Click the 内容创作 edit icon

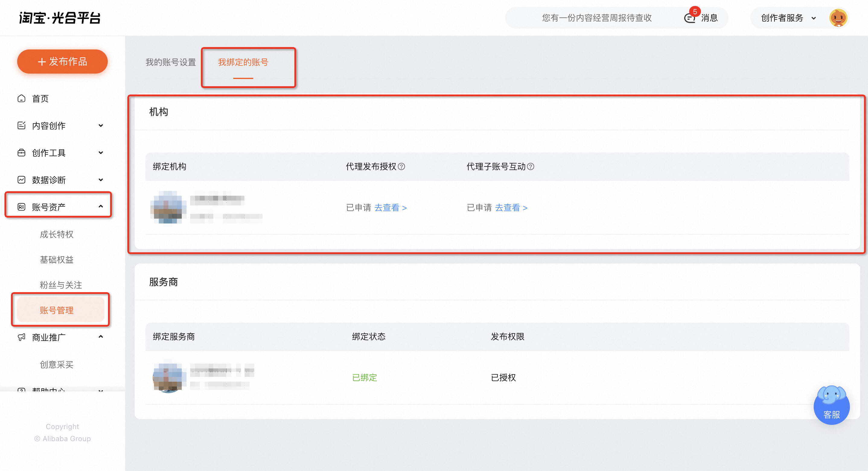(x=21, y=125)
